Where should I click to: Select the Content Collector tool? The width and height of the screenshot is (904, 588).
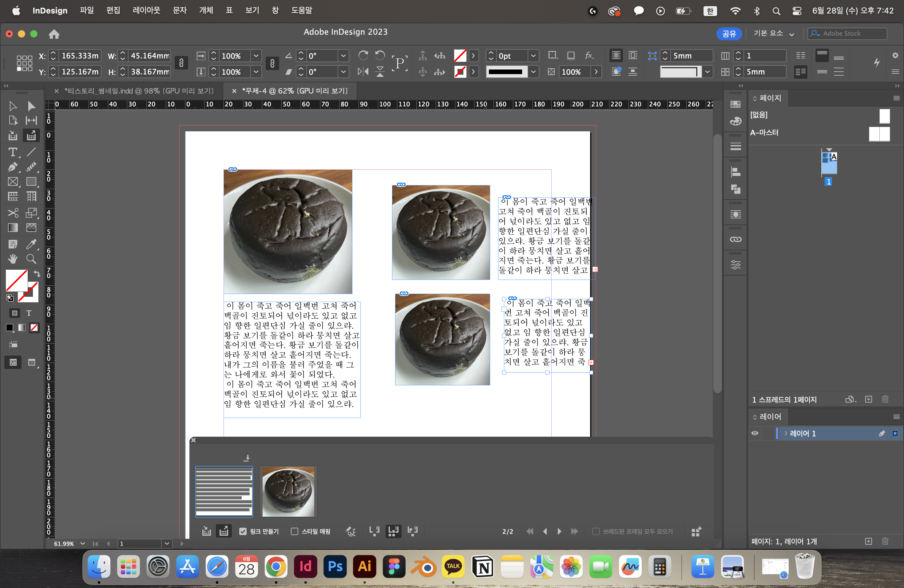click(13, 136)
